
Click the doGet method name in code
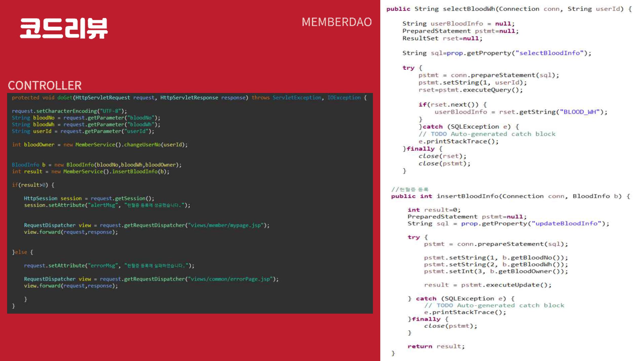pos(65,98)
